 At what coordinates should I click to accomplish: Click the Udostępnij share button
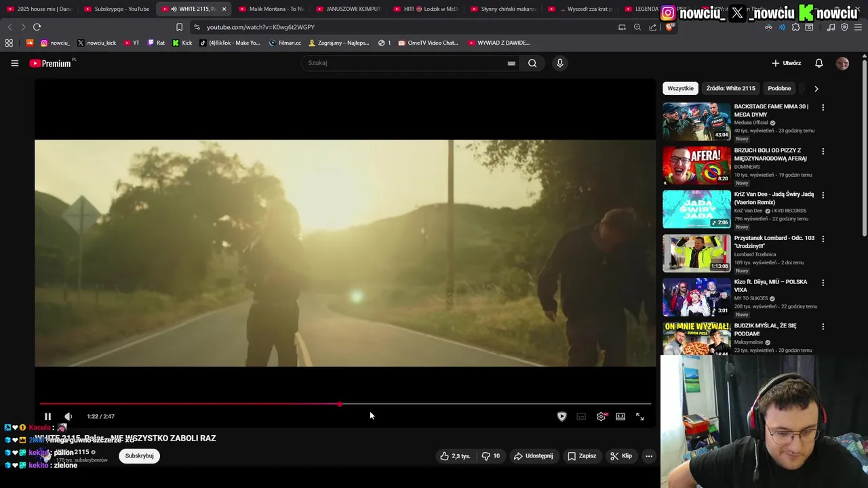pos(533,456)
